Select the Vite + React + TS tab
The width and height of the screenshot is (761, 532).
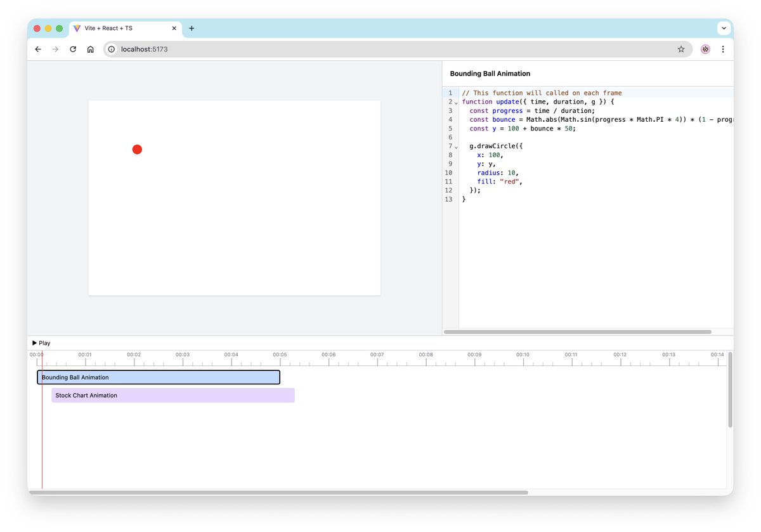[125, 29]
